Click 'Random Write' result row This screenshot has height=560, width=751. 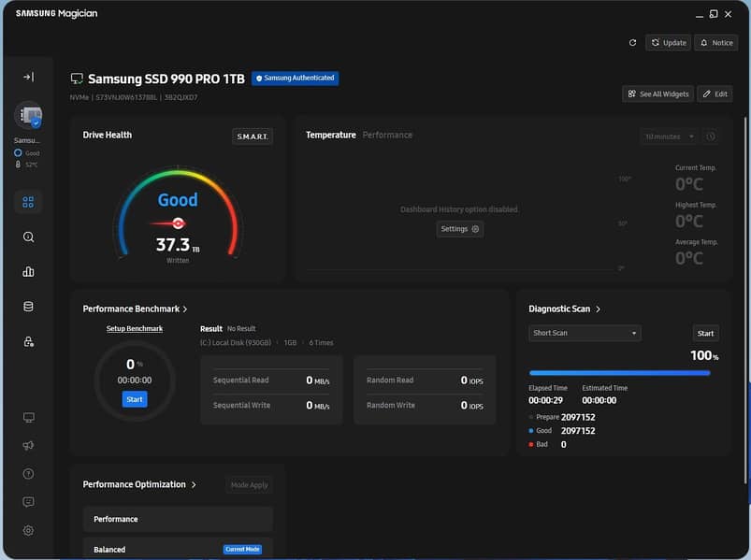[x=425, y=405]
